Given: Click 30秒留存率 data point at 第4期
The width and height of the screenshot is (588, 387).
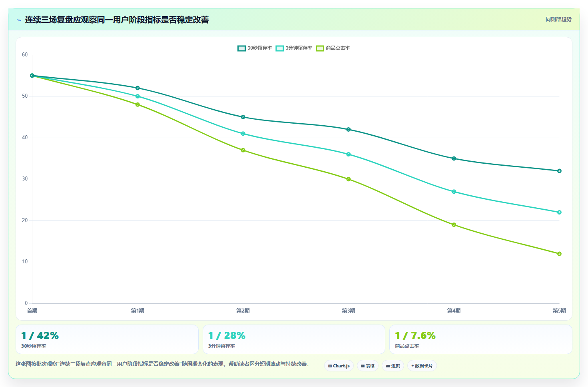Looking at the screenshot, I should tap(454, 158).
